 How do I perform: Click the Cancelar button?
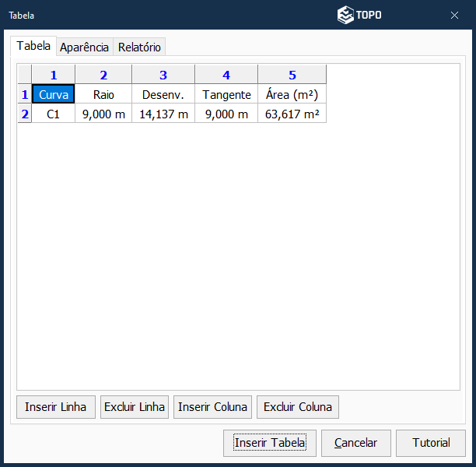(x=356, y=443)
